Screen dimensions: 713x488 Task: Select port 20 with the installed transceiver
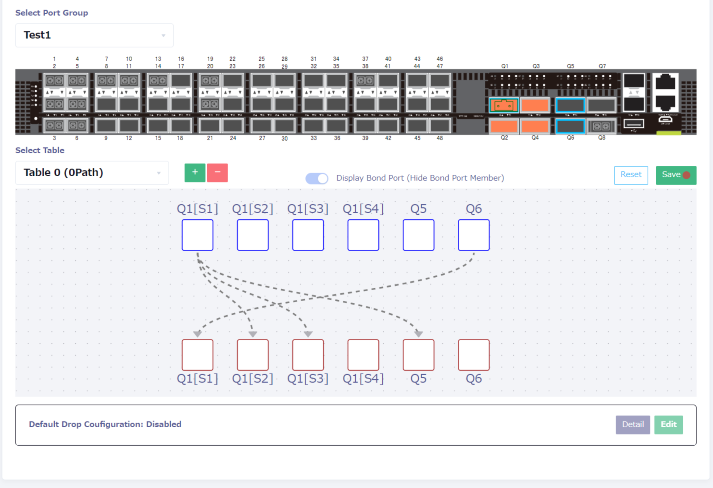click(210, 104)
